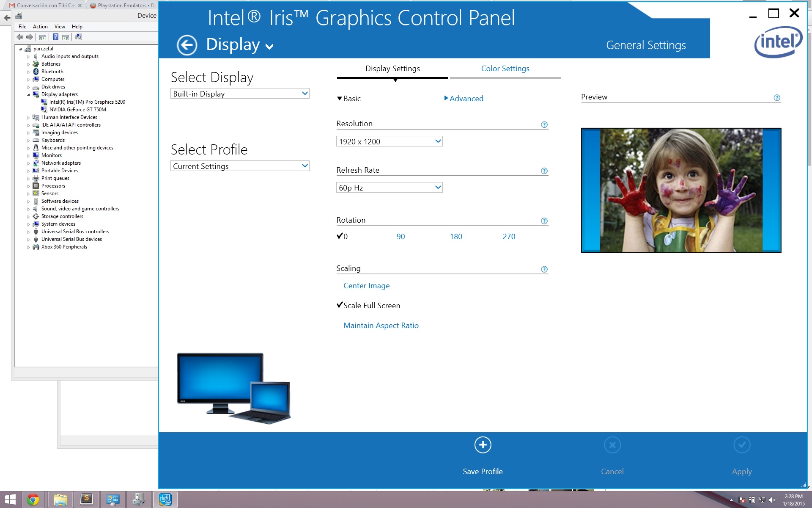Open Device Manager taskbar icon

click(139, 500)
